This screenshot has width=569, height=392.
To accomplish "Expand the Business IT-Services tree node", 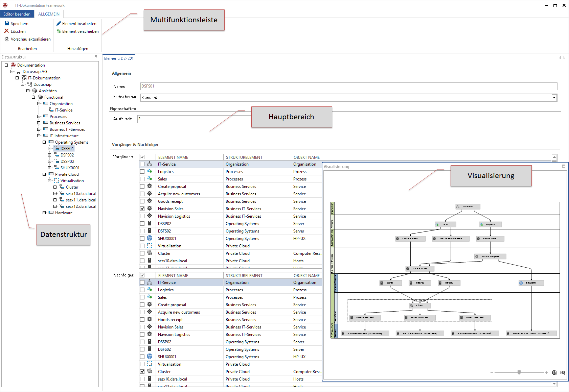I will click(39, 129).
